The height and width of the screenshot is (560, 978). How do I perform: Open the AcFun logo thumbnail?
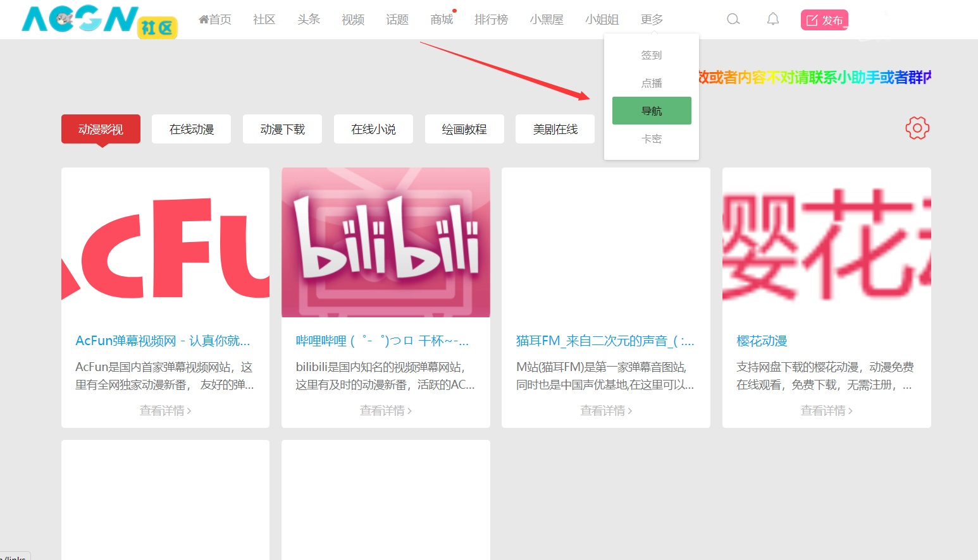click(x=165, y=243)
